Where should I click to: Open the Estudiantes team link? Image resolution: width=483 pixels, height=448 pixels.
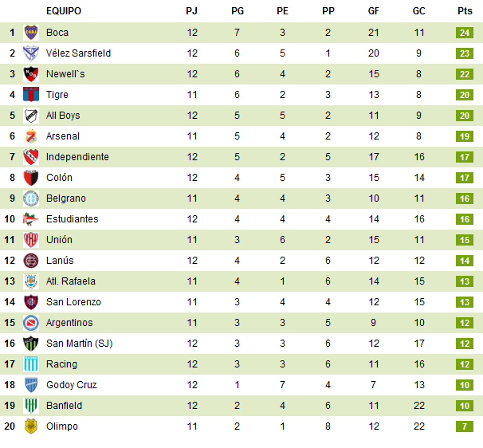click(72, 219)
